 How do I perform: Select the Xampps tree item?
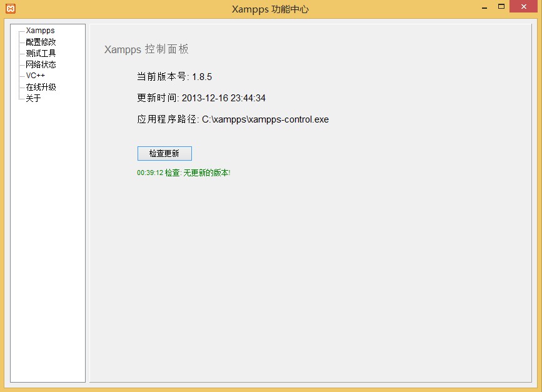40,31
